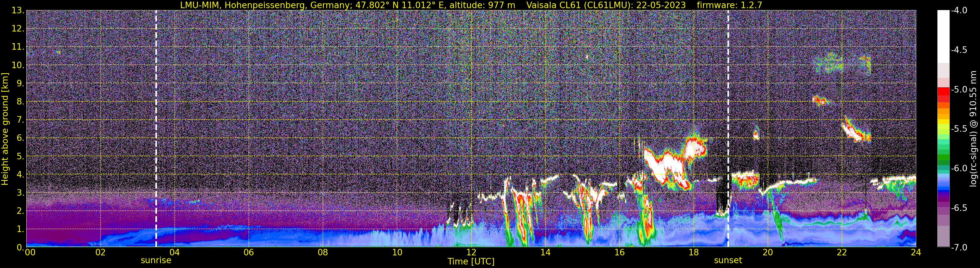Click the 'sunset' label below the time axis

click(728, 261)
